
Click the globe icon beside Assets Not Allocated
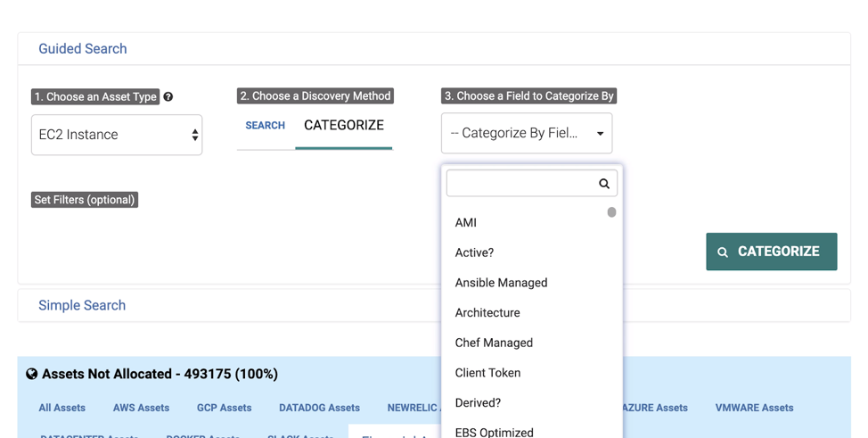(x=31, y=375)
